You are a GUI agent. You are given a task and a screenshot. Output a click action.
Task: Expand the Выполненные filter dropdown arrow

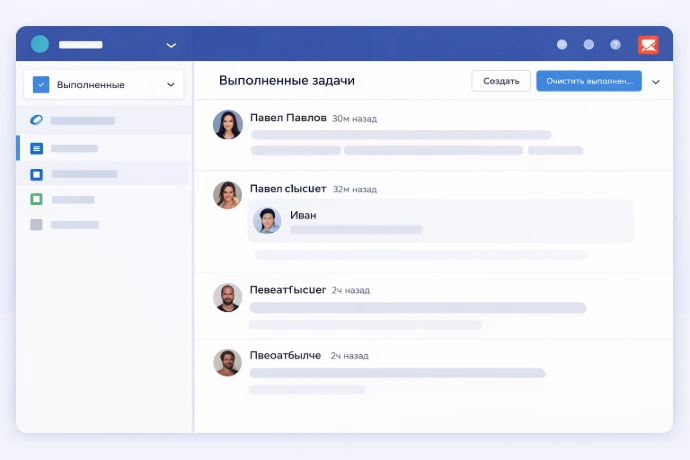[x=171, y=85]
